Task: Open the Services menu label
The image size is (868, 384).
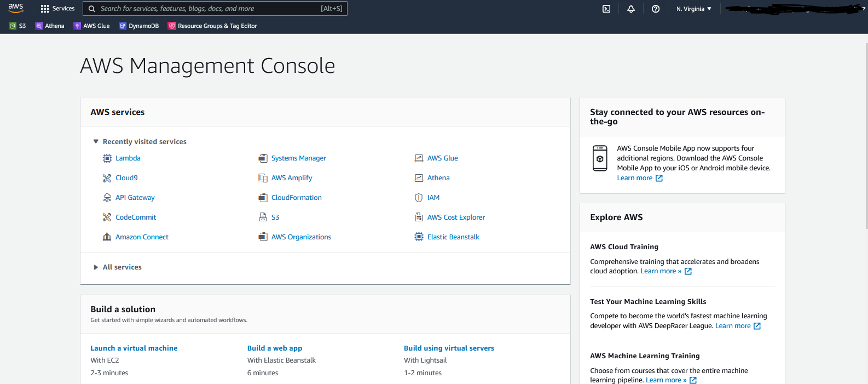Action: click(x=63, y=9)
